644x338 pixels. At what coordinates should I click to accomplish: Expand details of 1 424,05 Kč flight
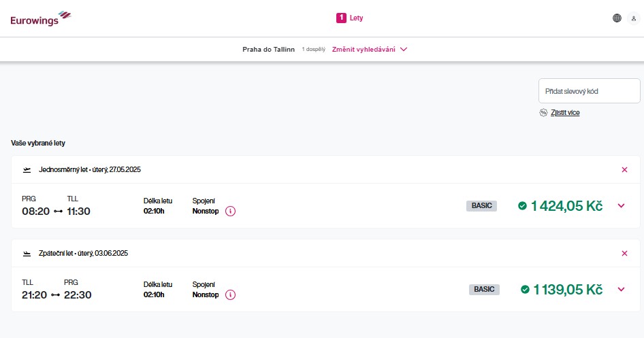coord(621,205)
